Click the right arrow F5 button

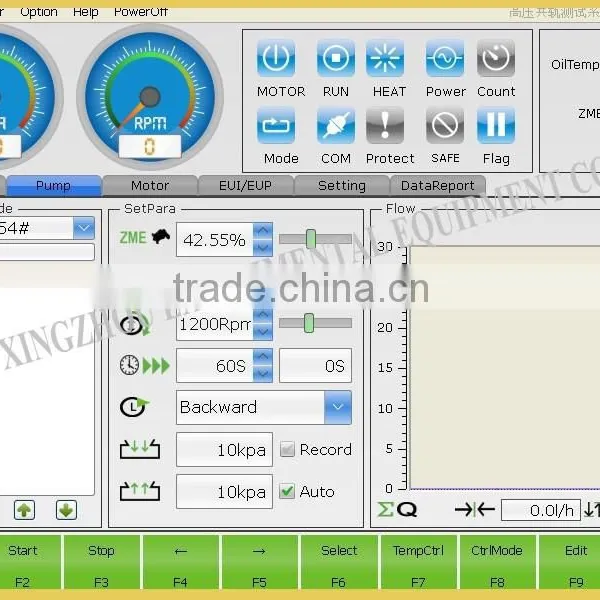coord(259,562)
